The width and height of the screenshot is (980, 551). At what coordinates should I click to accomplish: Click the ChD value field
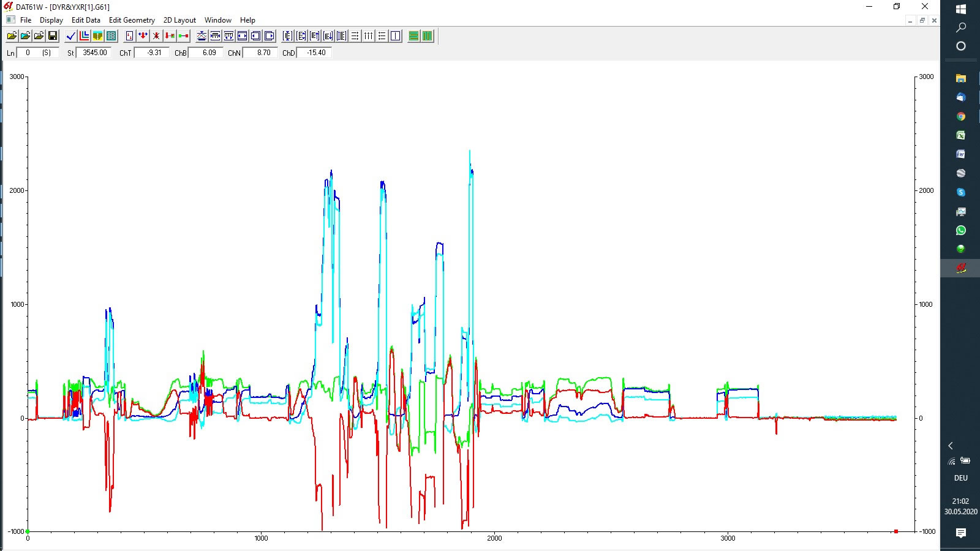tap(315, 53)
